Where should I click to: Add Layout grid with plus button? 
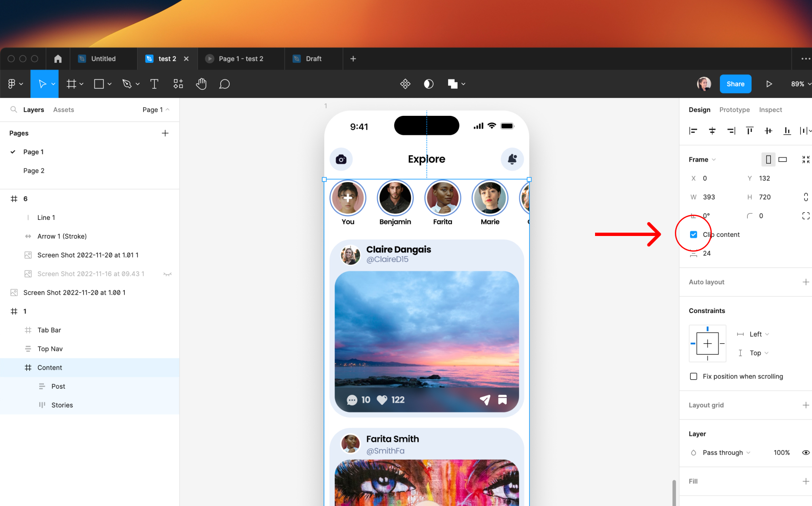806,405
